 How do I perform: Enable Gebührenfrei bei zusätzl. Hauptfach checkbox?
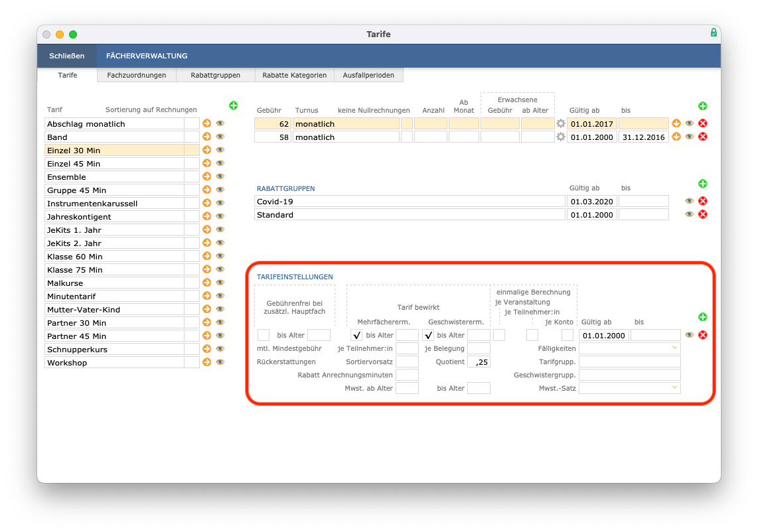pos(264,335)
